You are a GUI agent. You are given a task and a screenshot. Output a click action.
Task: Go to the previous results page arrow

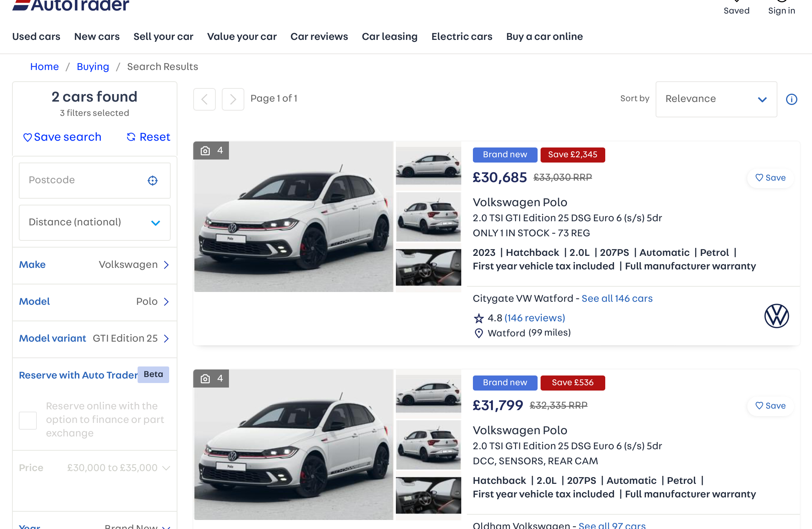tap(205, 99)
